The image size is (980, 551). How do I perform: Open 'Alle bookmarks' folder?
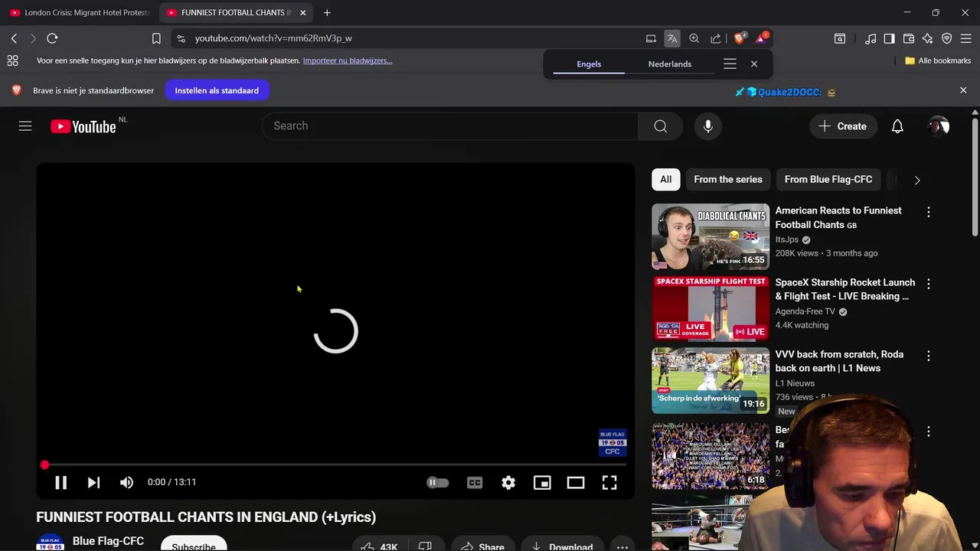[x=938, y=60]
